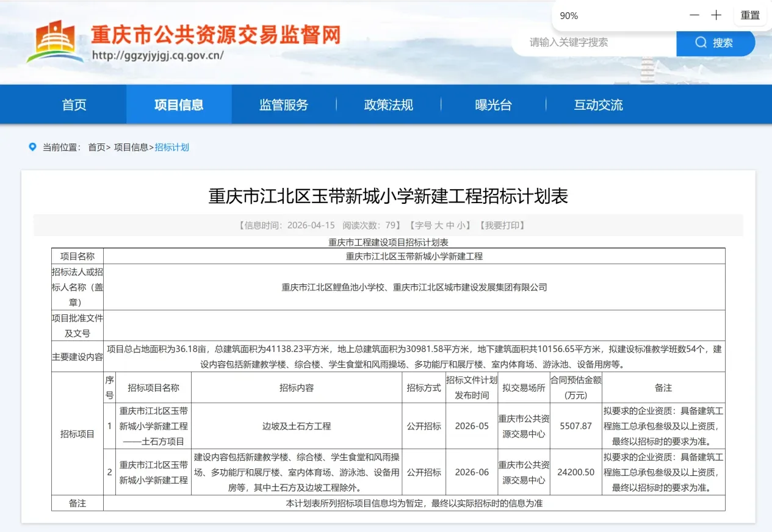Click the site URL text under logo
Viewport: 772px width, 532px height.
[157, 56]
